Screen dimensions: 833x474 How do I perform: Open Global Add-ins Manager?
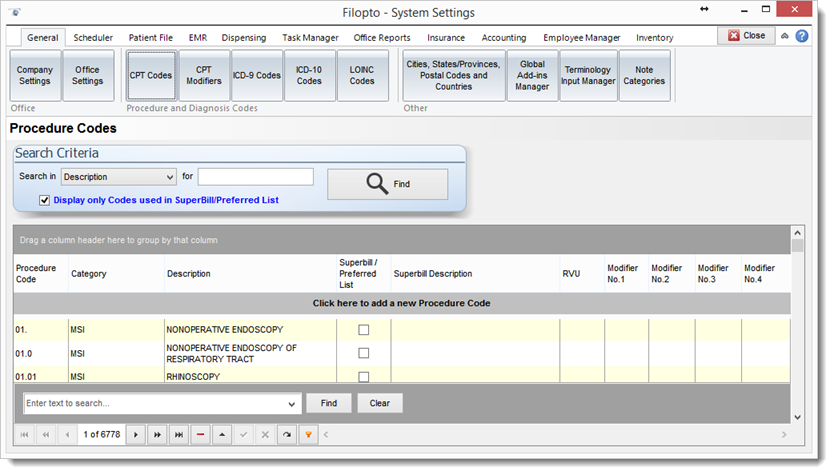(532, 75)
